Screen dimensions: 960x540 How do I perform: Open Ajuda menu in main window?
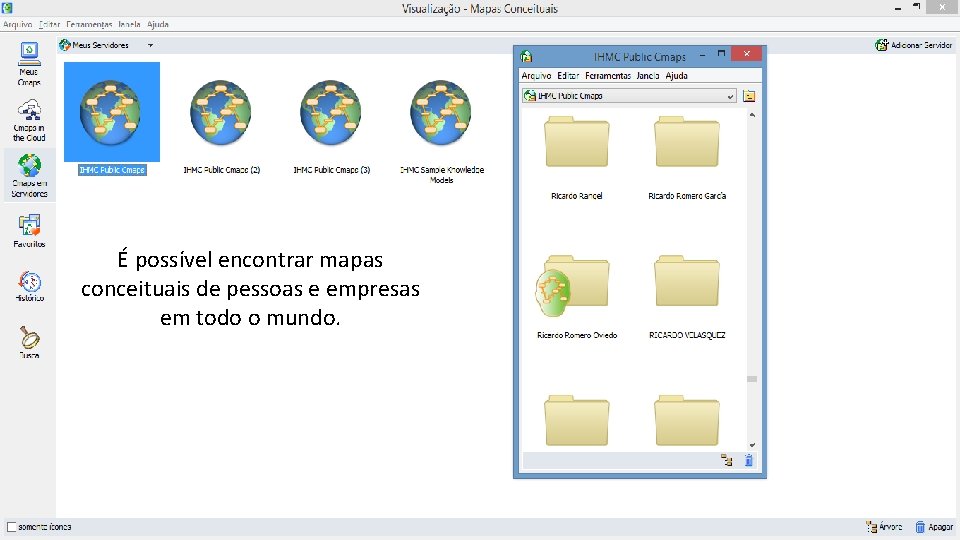click(157, 24)
